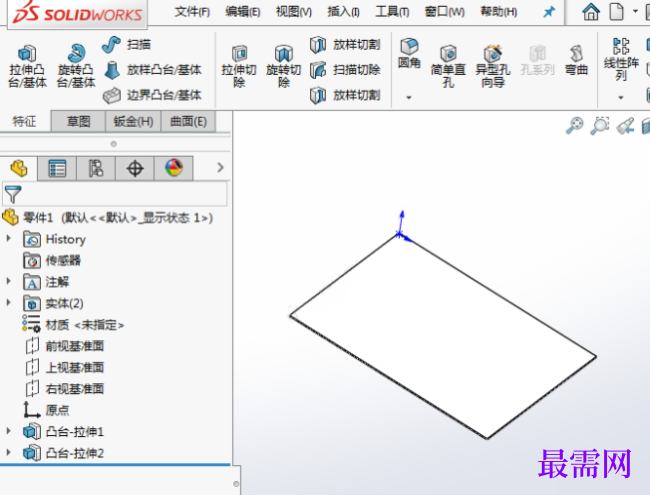Image resolution: width=650 pixels, height=495 pixels.
Task: Select the Linear Pattern (线性阵列) tool
Action: [x=621, y=59]
